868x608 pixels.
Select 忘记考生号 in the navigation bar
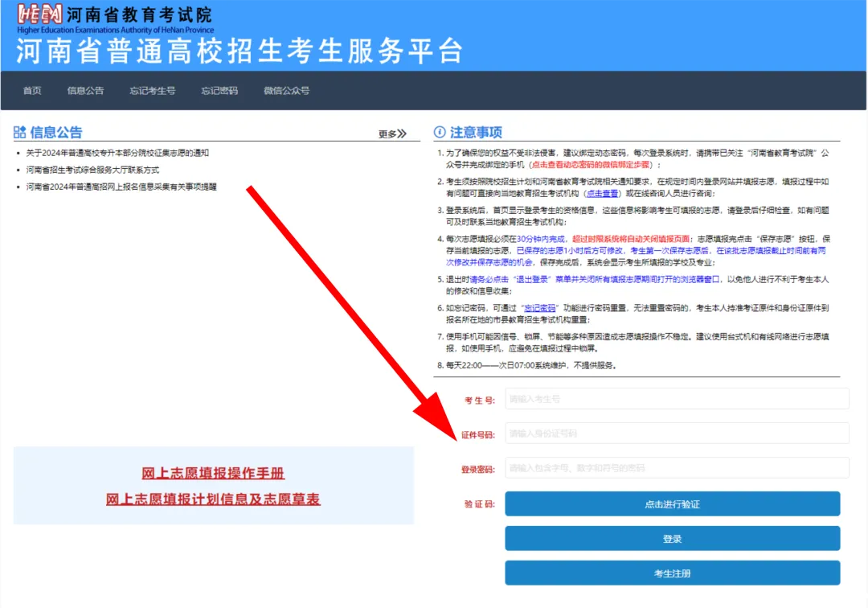coord(152,91)
